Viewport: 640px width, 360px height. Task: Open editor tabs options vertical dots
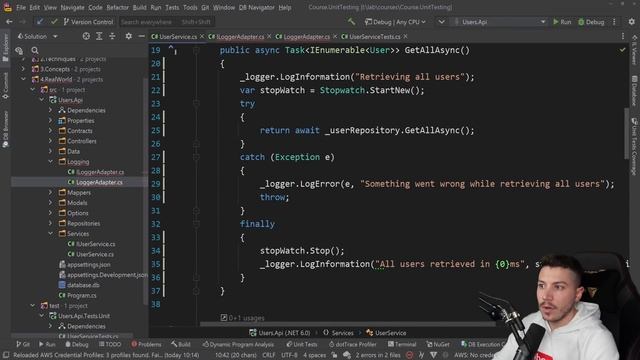click(x=623, y=36)
